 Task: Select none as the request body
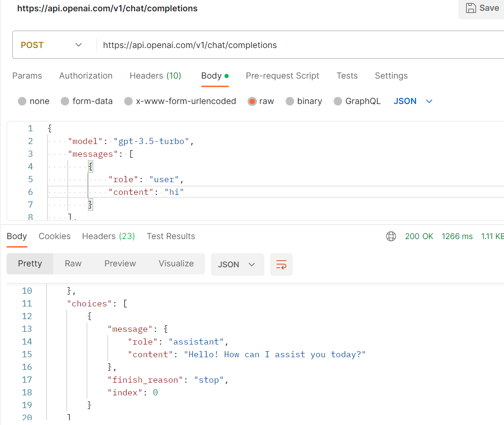[33, 101]
